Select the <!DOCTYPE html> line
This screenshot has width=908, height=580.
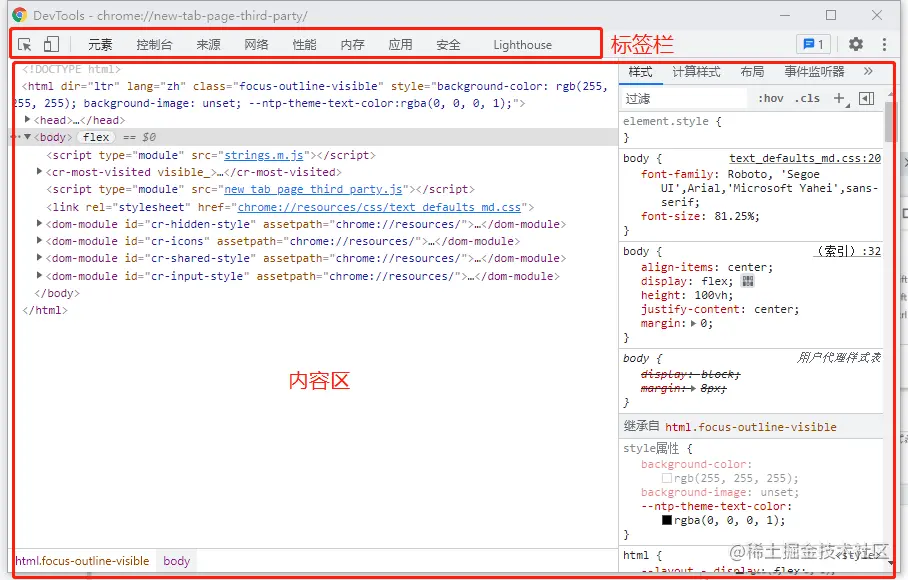(x=72, y=69)
